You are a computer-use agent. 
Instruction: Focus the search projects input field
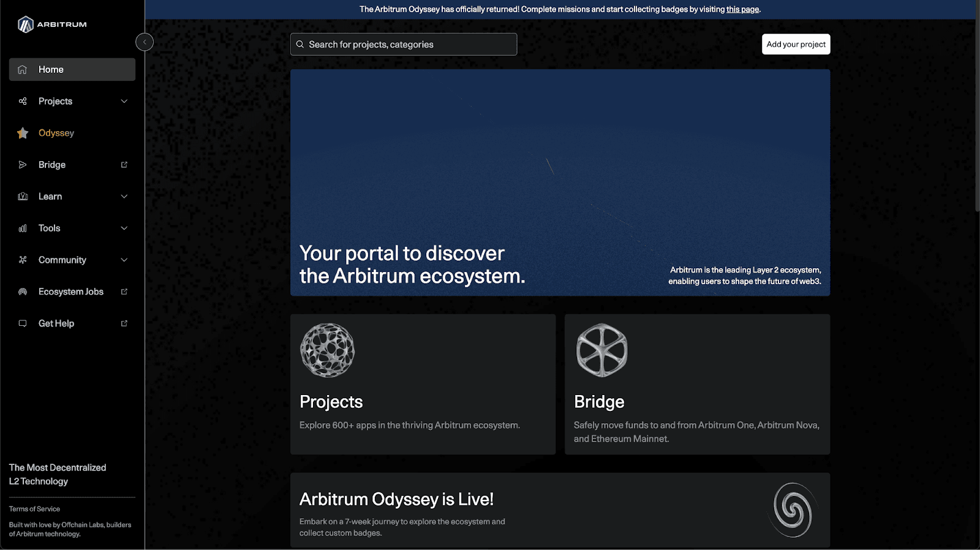tap(404, 44)
